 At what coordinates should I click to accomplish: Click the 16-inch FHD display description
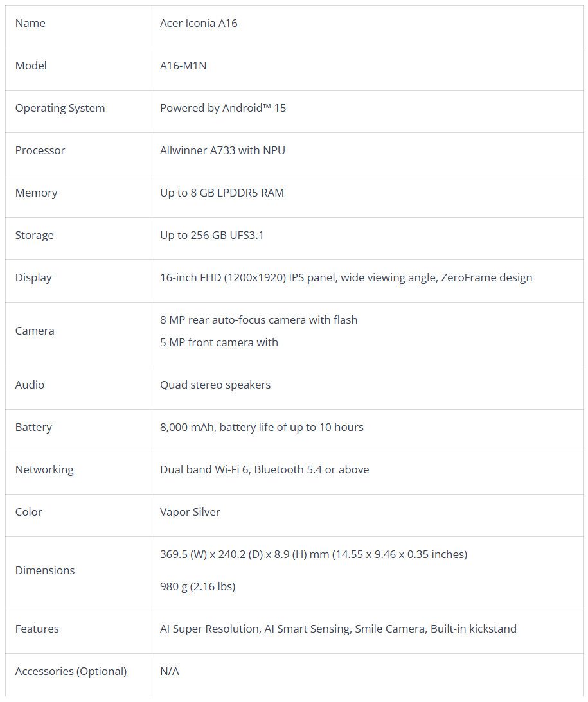[346, 277]
